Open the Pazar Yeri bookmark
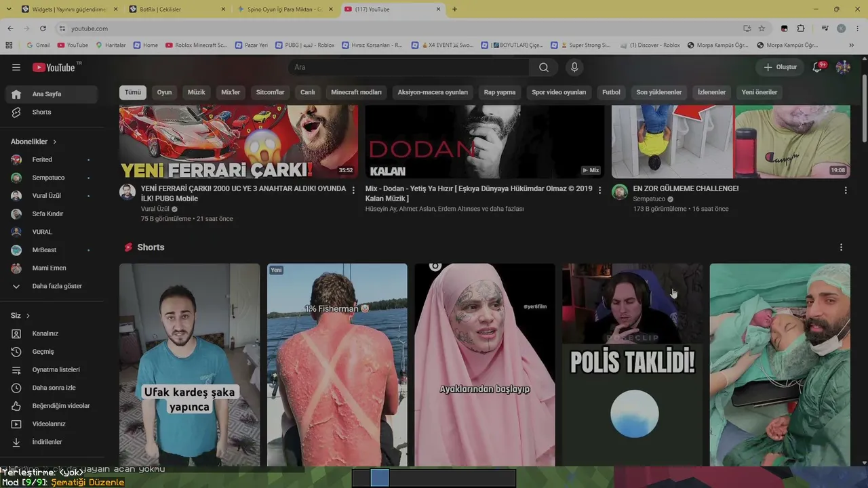The image size is (868, 488). coord(251,45)
